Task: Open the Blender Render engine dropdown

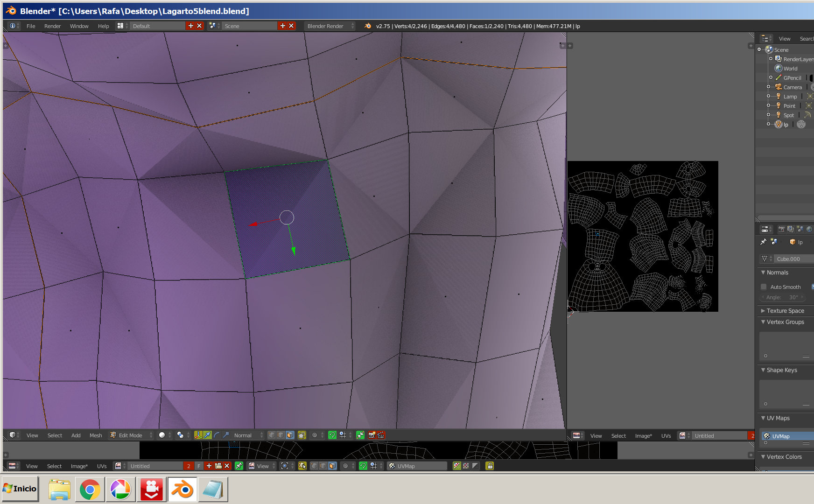Action: point(330,26)
